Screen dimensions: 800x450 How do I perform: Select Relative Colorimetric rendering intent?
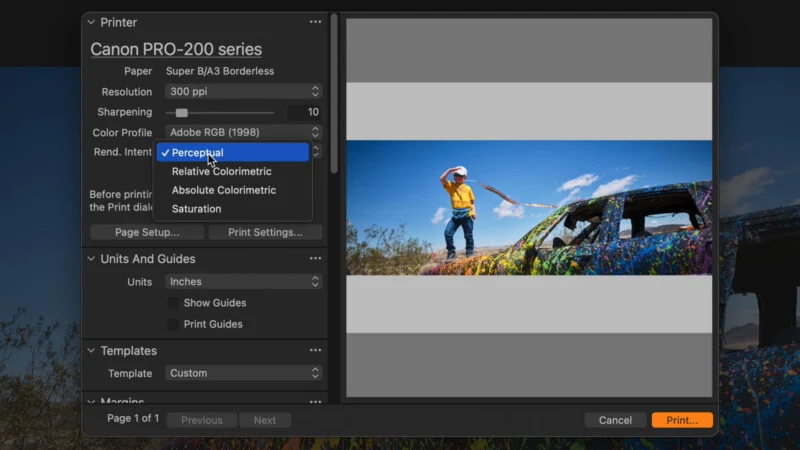(233, 171)
